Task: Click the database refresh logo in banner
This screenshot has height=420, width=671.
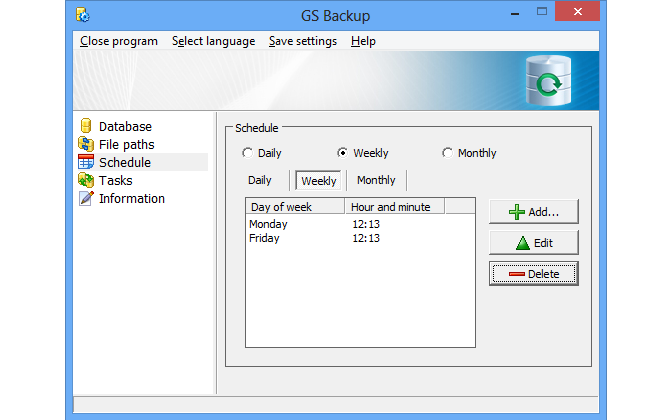Action: tap(547, 81)
